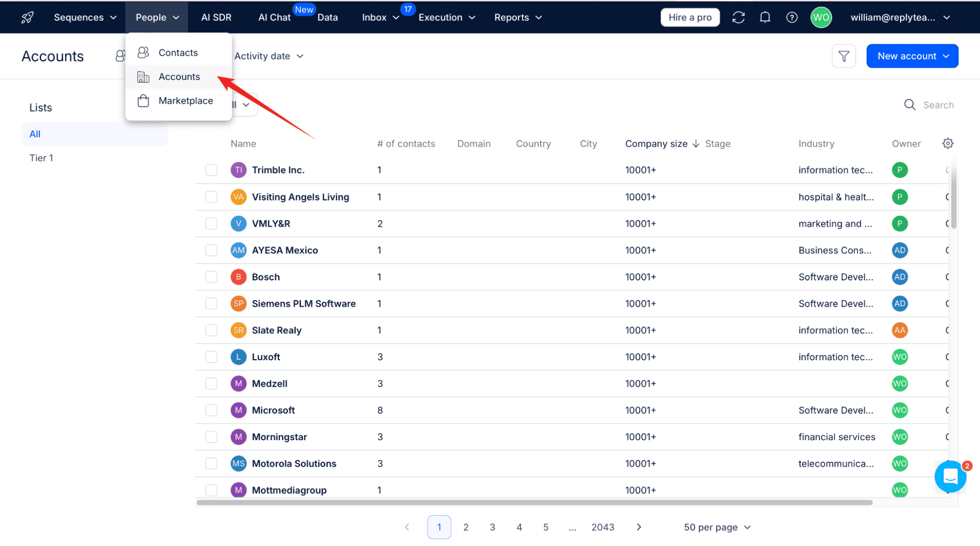Click the filter funnel icon

pyautogui.click(x=843, y=56)
